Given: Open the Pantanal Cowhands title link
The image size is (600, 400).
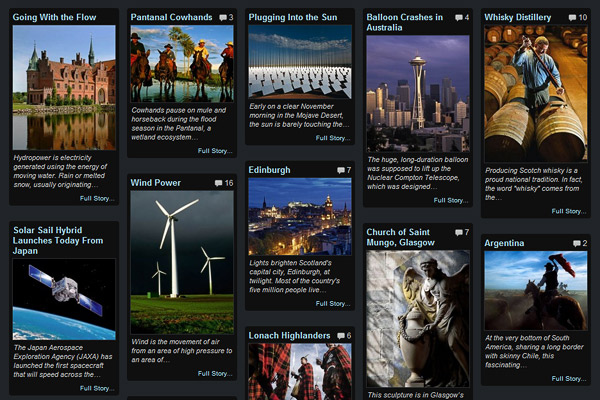Looking at the screenshot, I should [171, 17].
